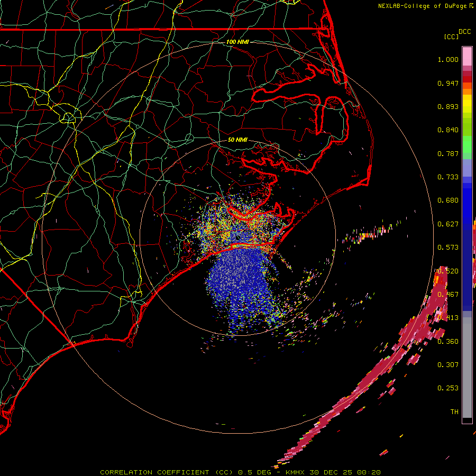
Task: Pick the light pink top color bar segment
Action: pyautogui.click(x=467, y=57)
